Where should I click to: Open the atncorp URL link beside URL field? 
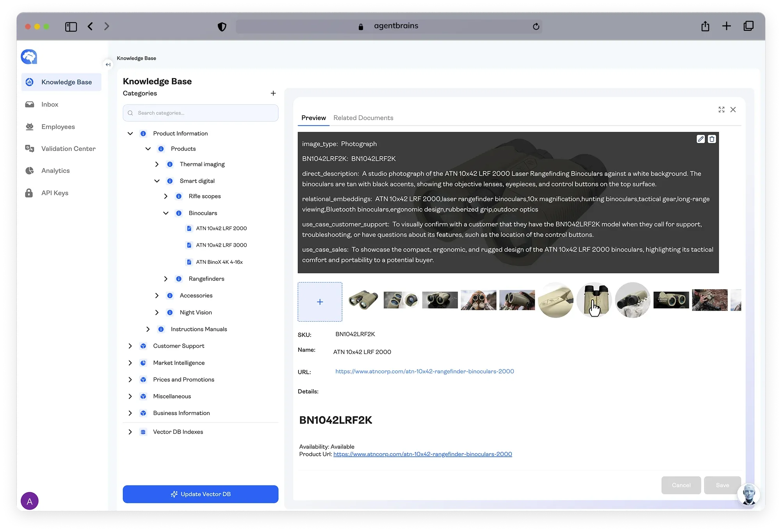tap(424, 372)
